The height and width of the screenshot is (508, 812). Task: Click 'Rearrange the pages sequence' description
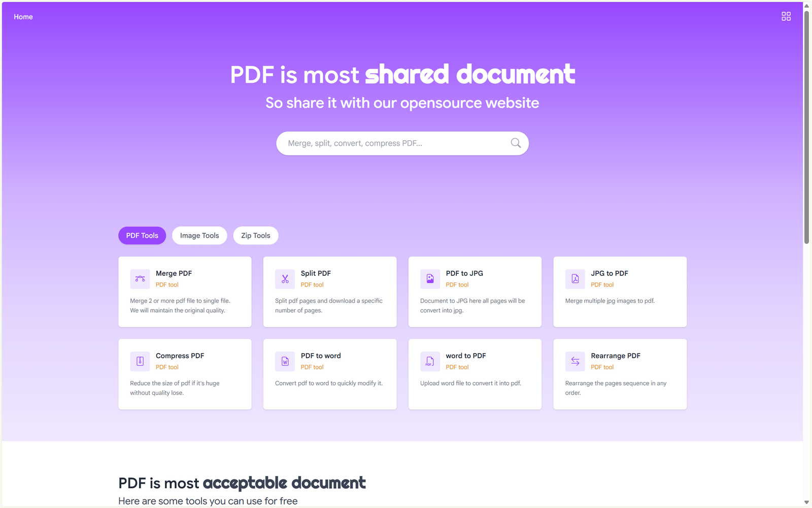point(616,388)
